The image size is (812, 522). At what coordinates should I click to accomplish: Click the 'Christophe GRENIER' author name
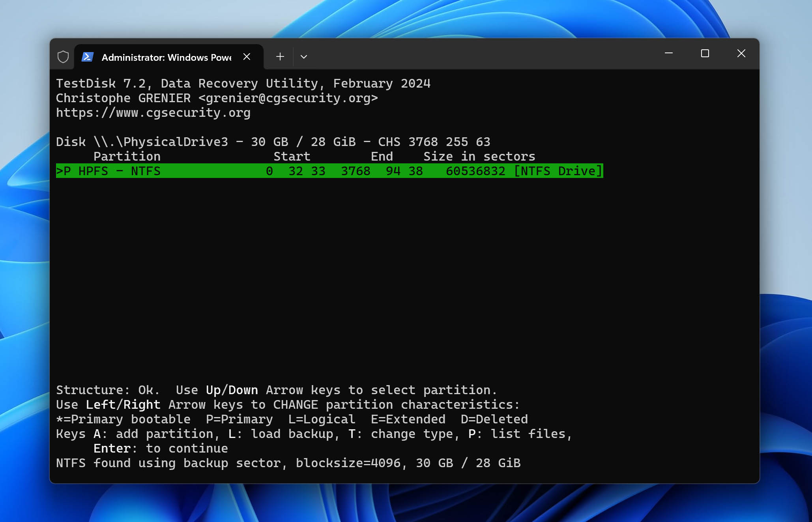pos(123,98)
